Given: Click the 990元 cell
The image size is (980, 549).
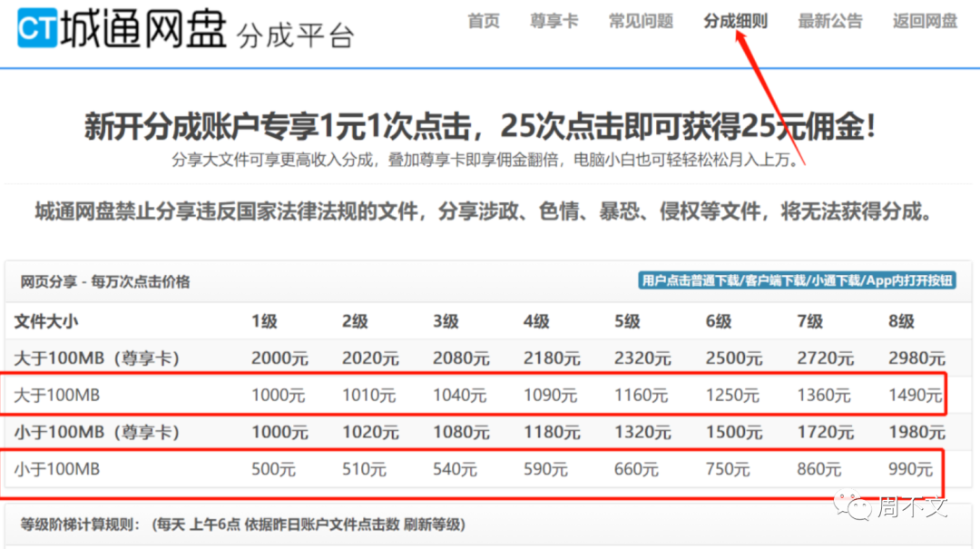Looking at the screenshot, I should tap(910, 469).
